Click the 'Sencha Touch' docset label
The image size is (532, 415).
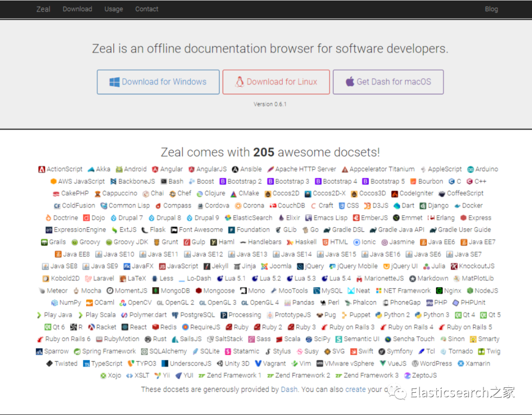point(414,339)
